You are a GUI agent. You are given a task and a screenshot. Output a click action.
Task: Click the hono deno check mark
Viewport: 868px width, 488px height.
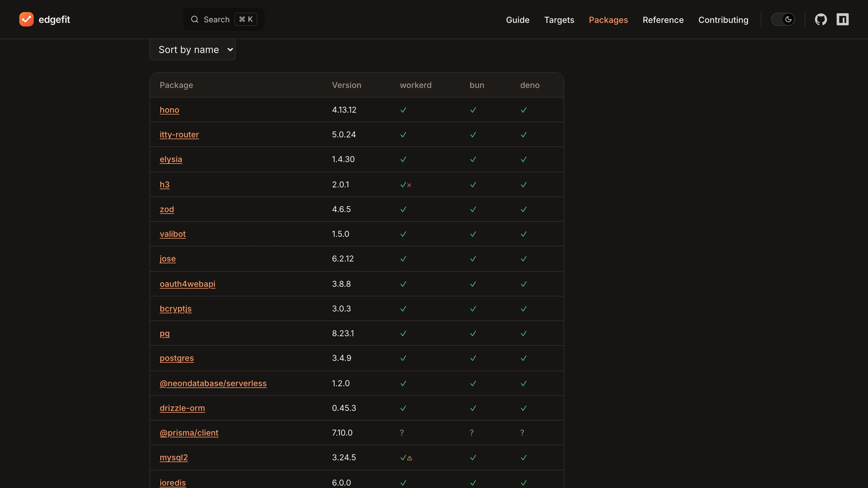click(x=524, y=110)
